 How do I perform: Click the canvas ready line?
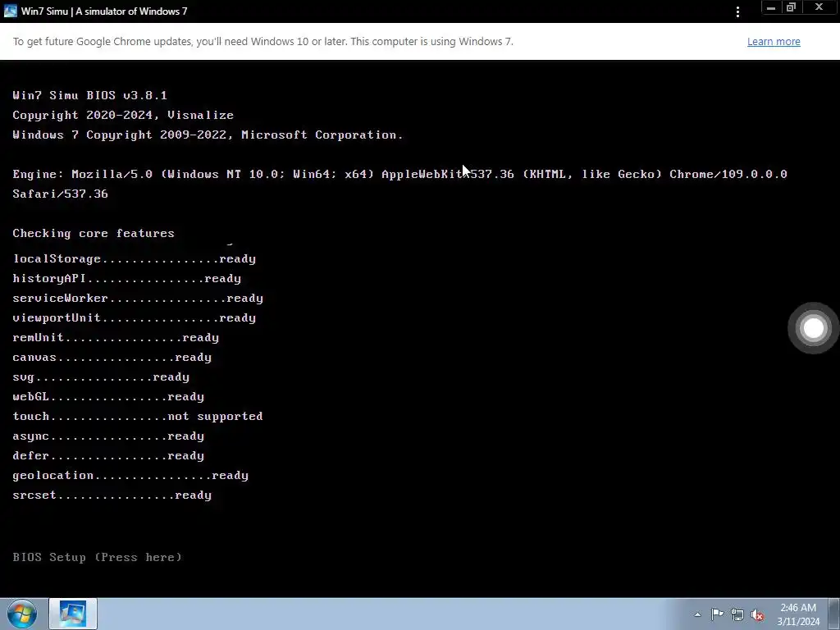[x=112, y=358]
